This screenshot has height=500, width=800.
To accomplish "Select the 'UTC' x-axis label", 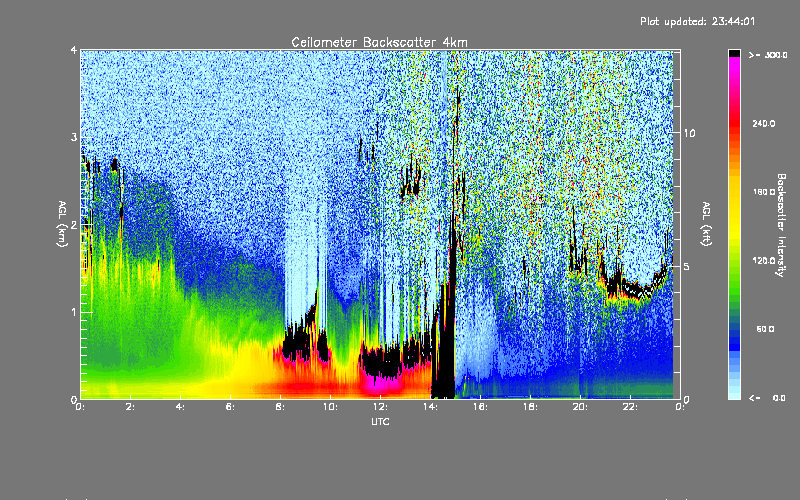I will tap(380, 421).
